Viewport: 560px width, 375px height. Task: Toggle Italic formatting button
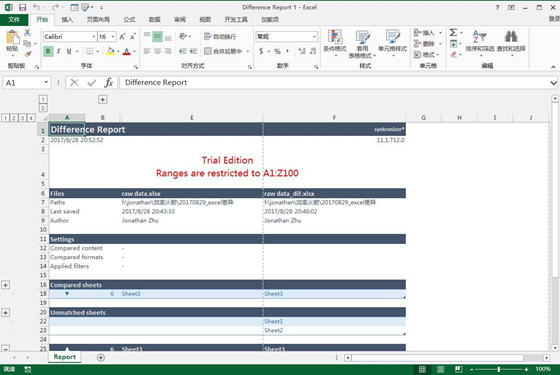point(58,51)
